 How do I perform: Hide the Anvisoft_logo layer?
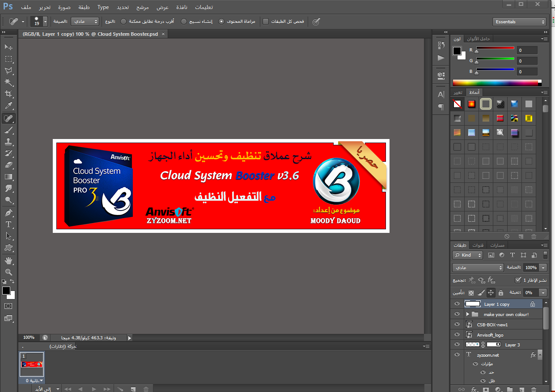(x=457, y=335)
